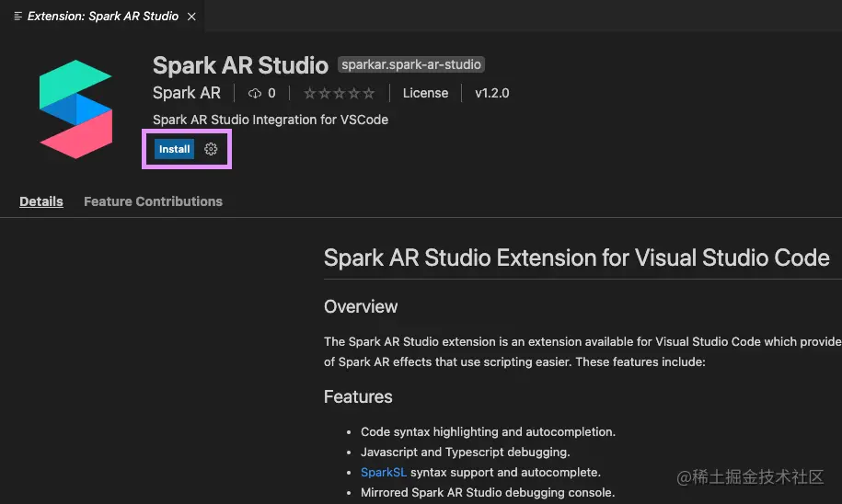
Task: Click 'Mirrored Spark AR Studio debugging console.' bullet
Action: [x=488, y=492]
